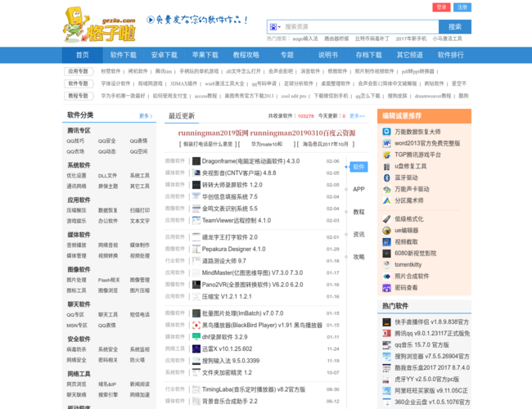Click the 低级格式化 icon

coord(387,219)
